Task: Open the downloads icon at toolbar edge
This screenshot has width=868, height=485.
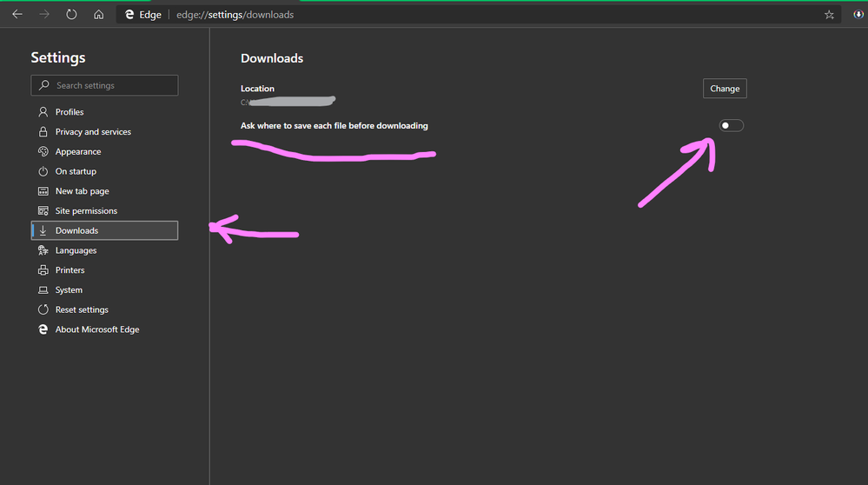Action: (x=858, y=15)
